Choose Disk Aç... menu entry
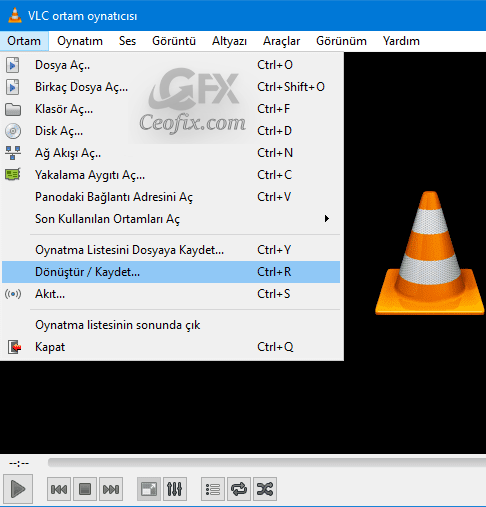The height and width of the screenshot is (507, 486). [171, 131]
